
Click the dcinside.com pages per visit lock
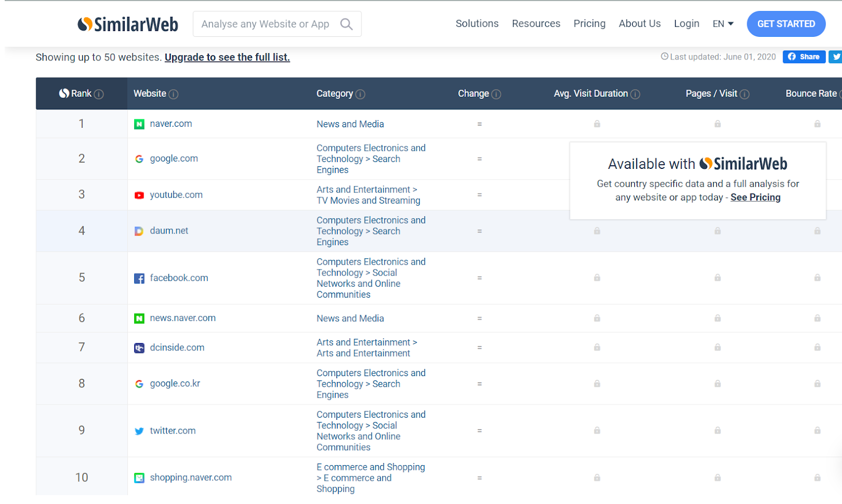pos(717,347)
